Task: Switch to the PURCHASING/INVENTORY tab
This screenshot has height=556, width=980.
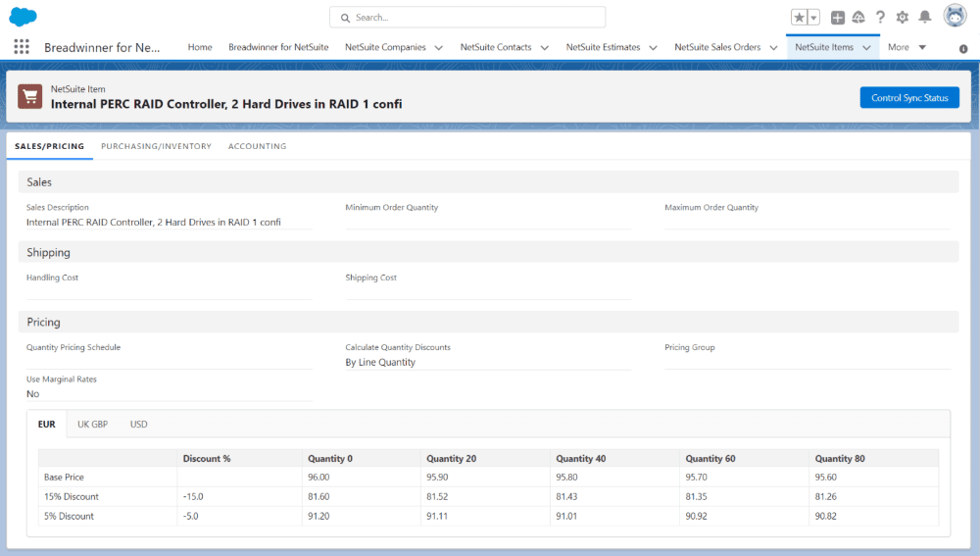Action: point(156,146)
